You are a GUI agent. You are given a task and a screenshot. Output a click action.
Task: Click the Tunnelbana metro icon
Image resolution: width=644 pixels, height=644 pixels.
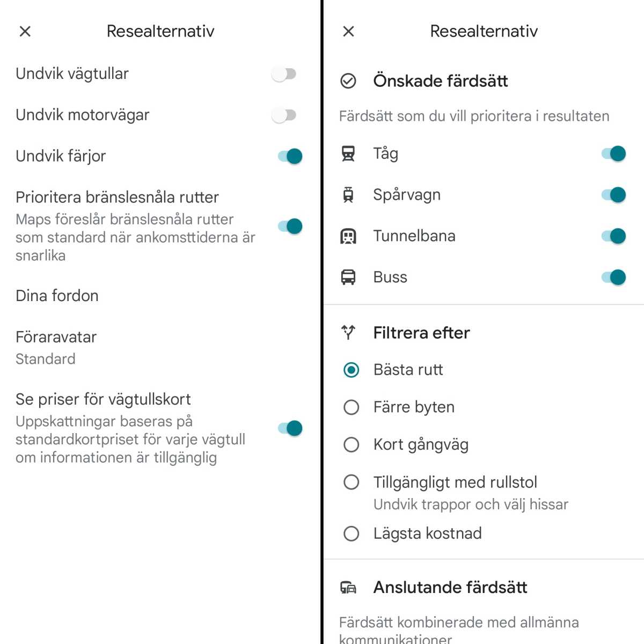coord(349,236)
